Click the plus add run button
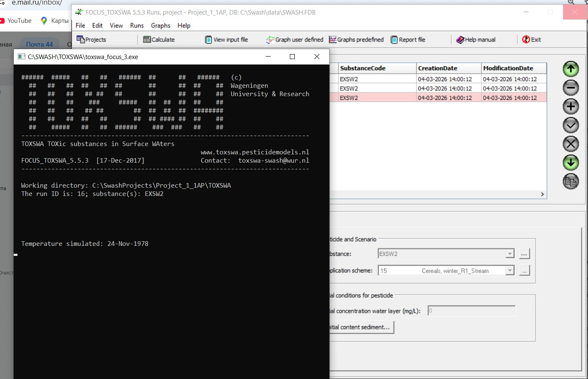Viewport: 588px width, 379px height. point(571,107)
